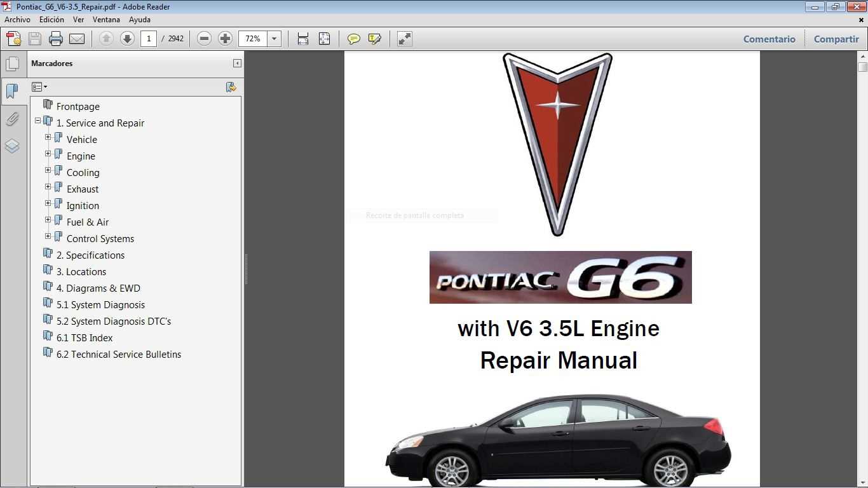Image resolution: width=868 pixels, height=488 pixels.
Task: Zoom in with the plus button
Action: (225, 39)
